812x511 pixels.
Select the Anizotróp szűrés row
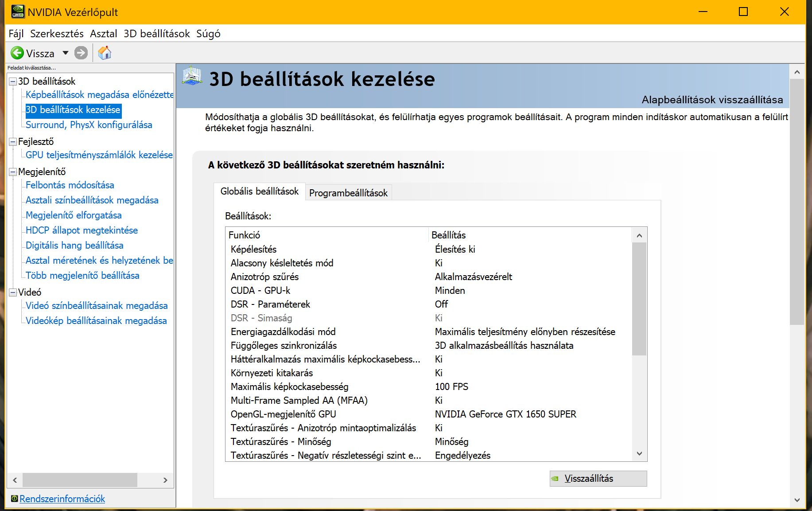(429, 277)
